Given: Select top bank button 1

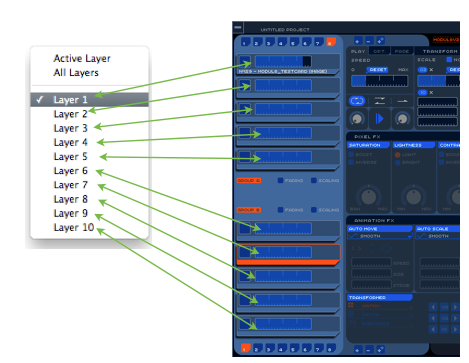Looking at the screenshot, I should [245, 42].
